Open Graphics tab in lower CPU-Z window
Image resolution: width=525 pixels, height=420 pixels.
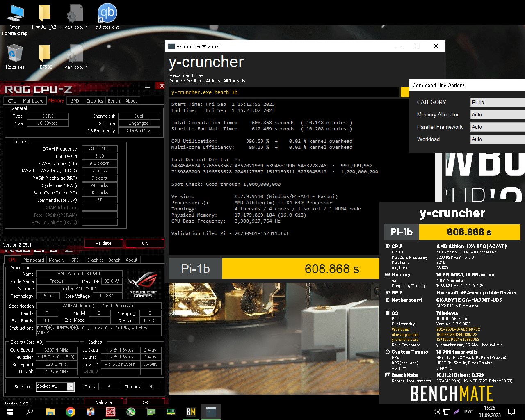95,260
